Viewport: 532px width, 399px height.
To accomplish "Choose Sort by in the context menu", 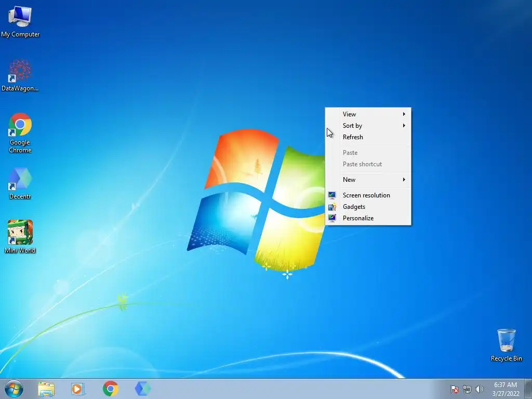I will 368,126.
